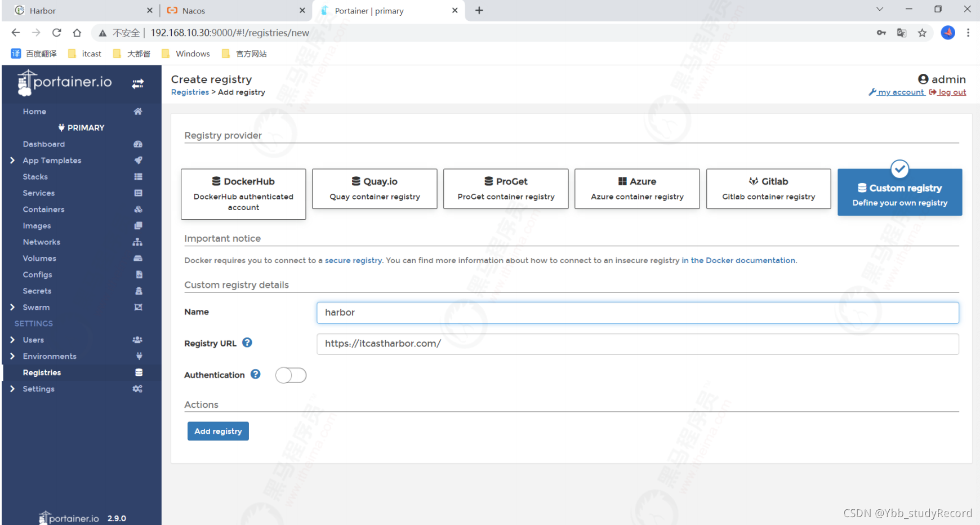Click the Home house icon in sidebar
The height and width of the screenshot is (525, 980).
click(138, 112)
